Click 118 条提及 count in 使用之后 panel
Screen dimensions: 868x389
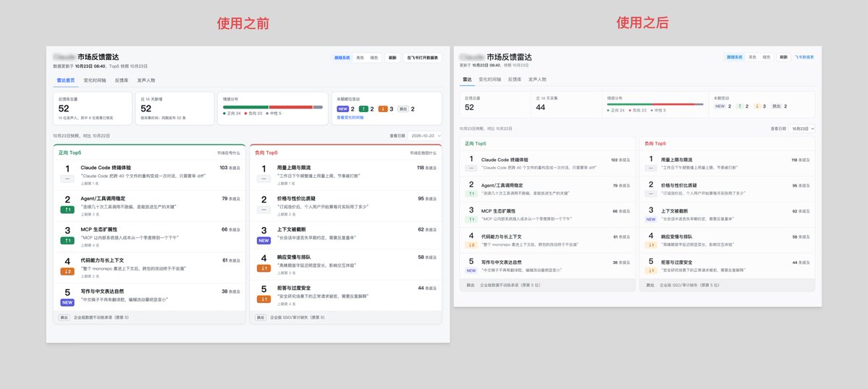(x=801, y=160)
